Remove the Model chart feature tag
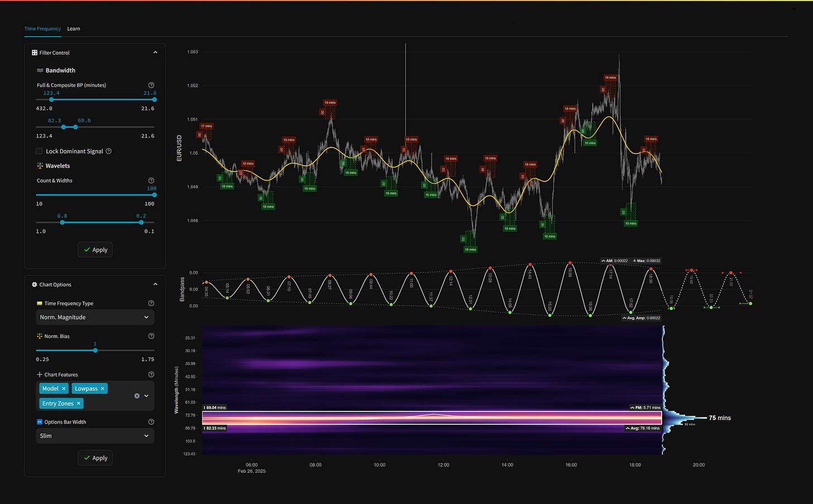Screen dimensions: 813x504 click(x=64, y=388)
